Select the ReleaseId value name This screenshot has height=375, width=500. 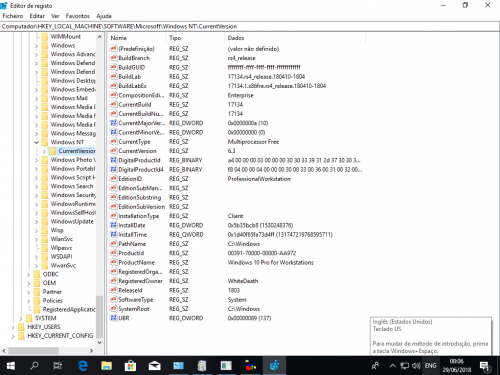(130, 290)
